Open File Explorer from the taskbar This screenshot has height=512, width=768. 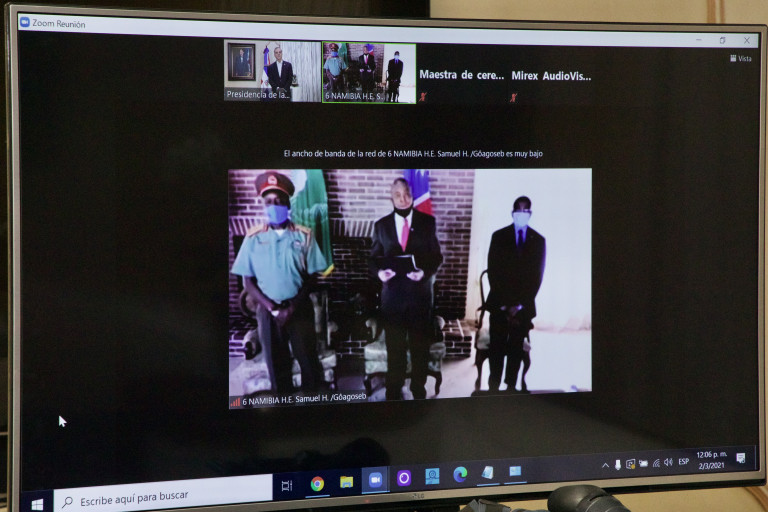(346, 481)
